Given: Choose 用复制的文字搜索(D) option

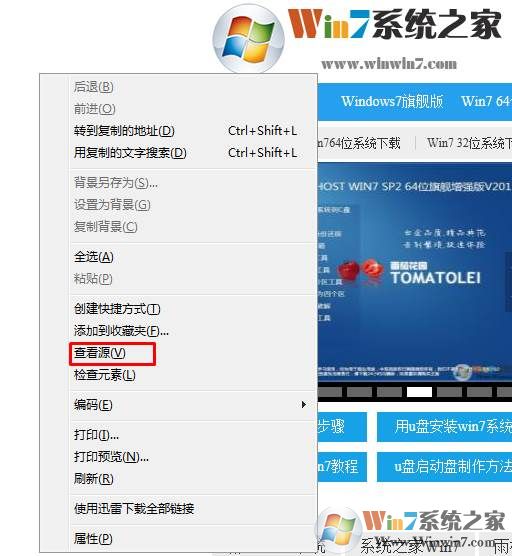Looking at the screenshot, I should [130, 153].
